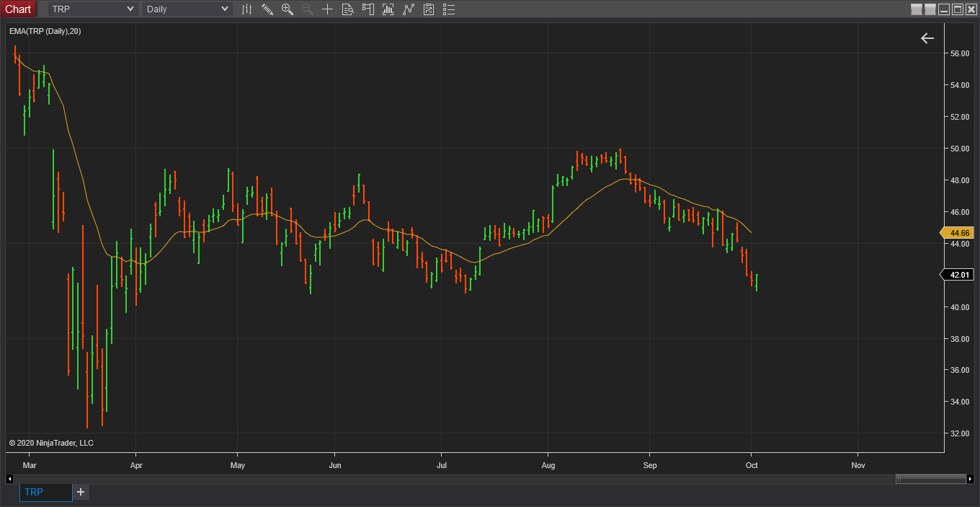
Task: Click the 44.66 EMA price marker
Action: 958,233
